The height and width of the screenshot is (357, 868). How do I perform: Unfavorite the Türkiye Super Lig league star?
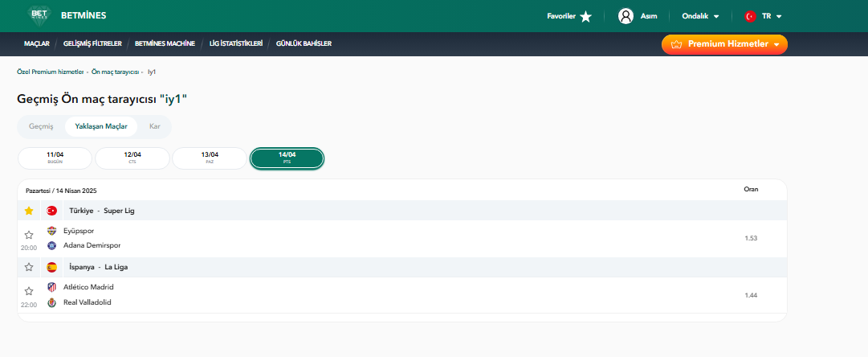click(x=29, y=211)
